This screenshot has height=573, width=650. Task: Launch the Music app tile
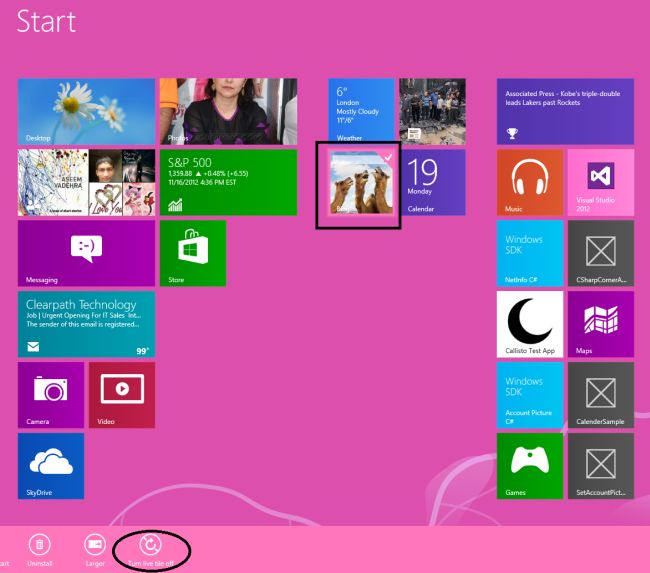530,182
